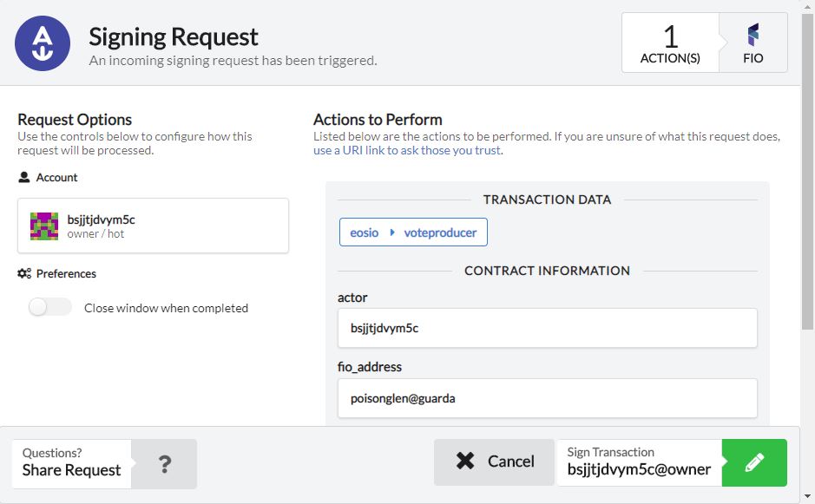Click the question mark help icon
The height and width of the screenshot is (504, 815).
pyautogui.click(x=164, y=463)
